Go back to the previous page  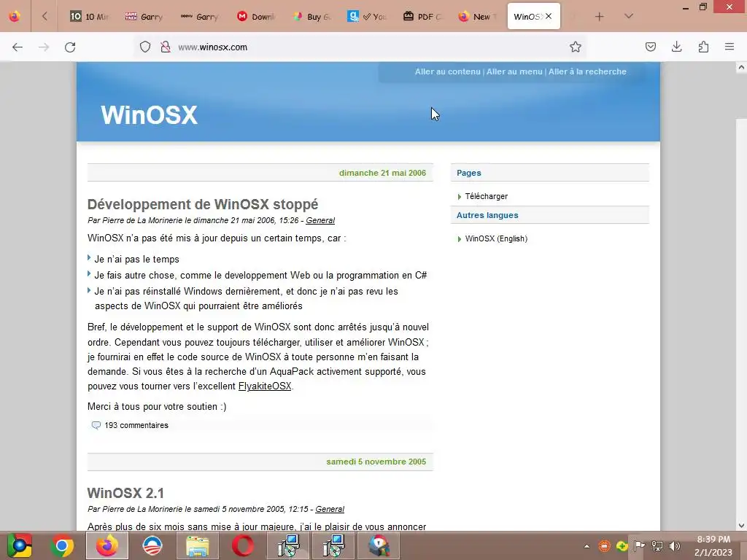(18, 47)
